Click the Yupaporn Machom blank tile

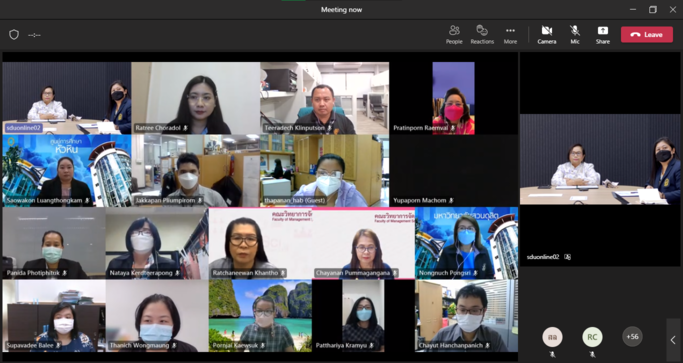tap(453, 171)
